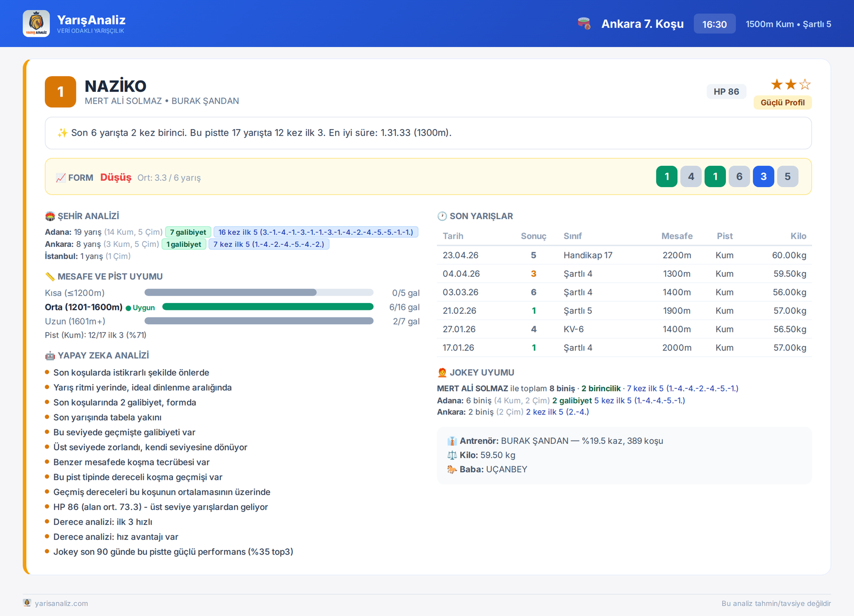Click the star rating icons

click(790, 84)
